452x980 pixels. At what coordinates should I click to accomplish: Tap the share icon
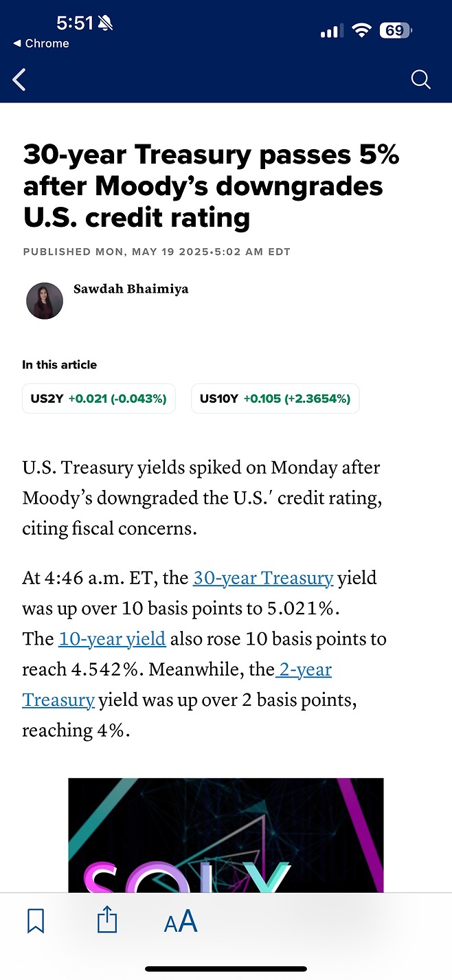click(107, 920)
